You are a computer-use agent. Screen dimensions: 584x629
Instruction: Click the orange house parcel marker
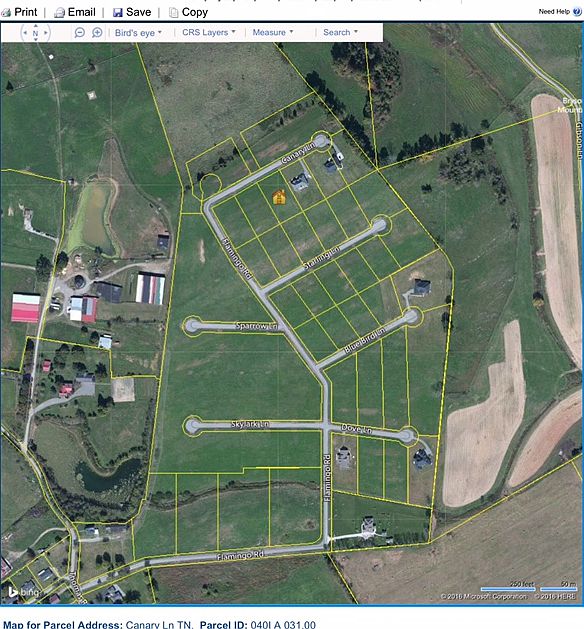pos(279,197)
